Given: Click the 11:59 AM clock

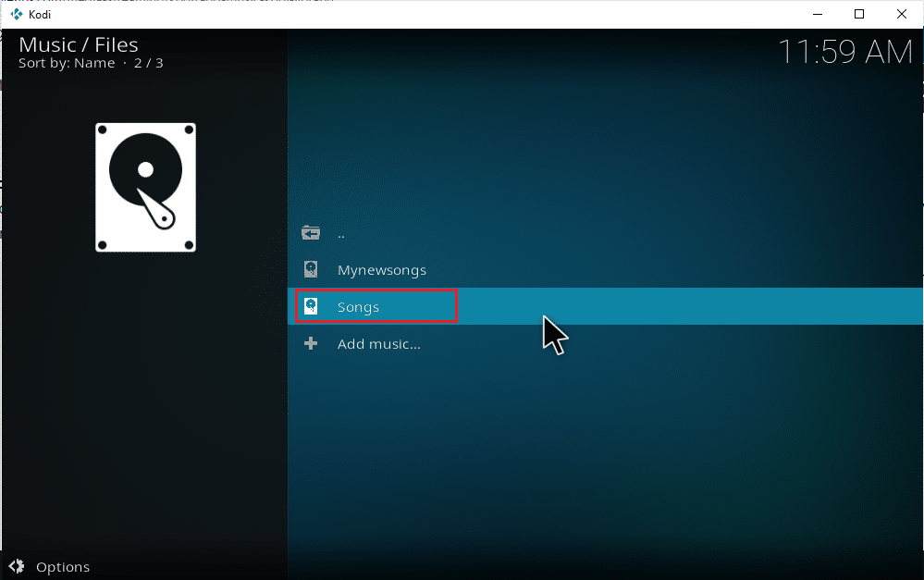Looking at the screenshot, I should tap(845, 52).
